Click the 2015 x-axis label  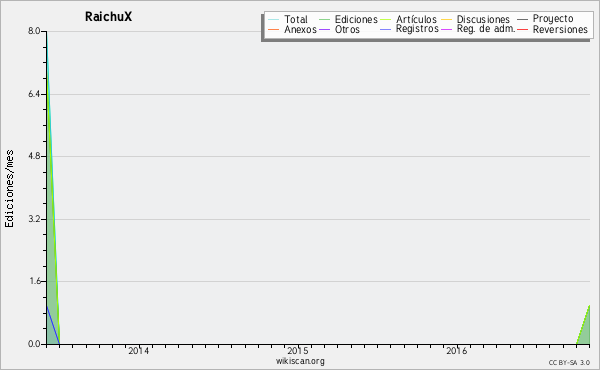pos(298,350)
